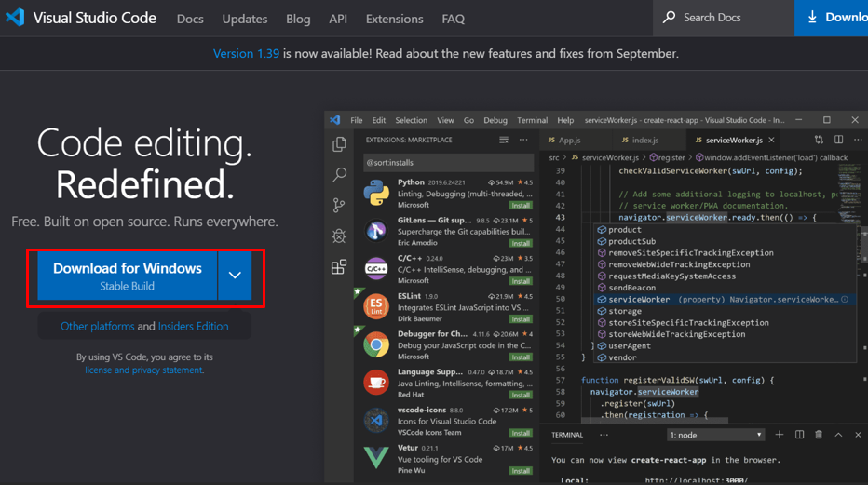
Task: Open the Help menu
Action: tap(565, 120)
